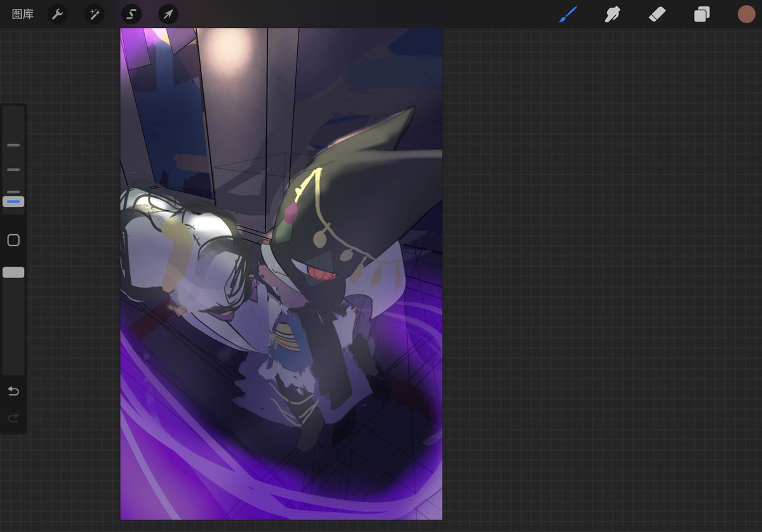The height and width of the screenshot is (532, 762).
Task: Activate the Selection S tool
Action: [x=131, y=14]
